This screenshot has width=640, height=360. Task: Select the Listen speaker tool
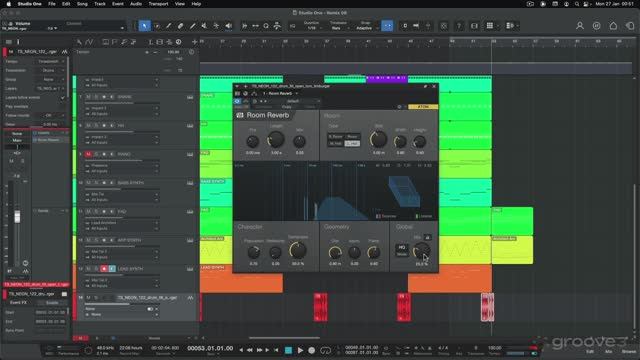coord(229,26)
